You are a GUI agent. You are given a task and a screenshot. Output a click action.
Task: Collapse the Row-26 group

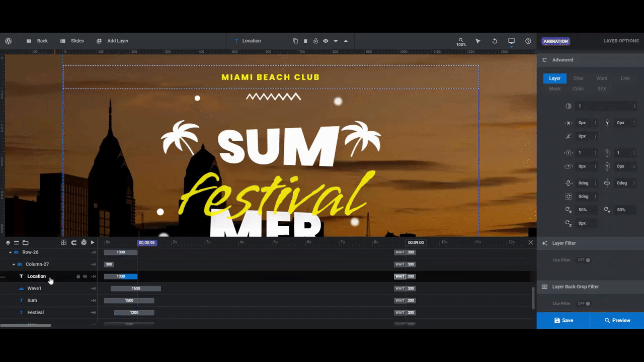pos(10,252)
